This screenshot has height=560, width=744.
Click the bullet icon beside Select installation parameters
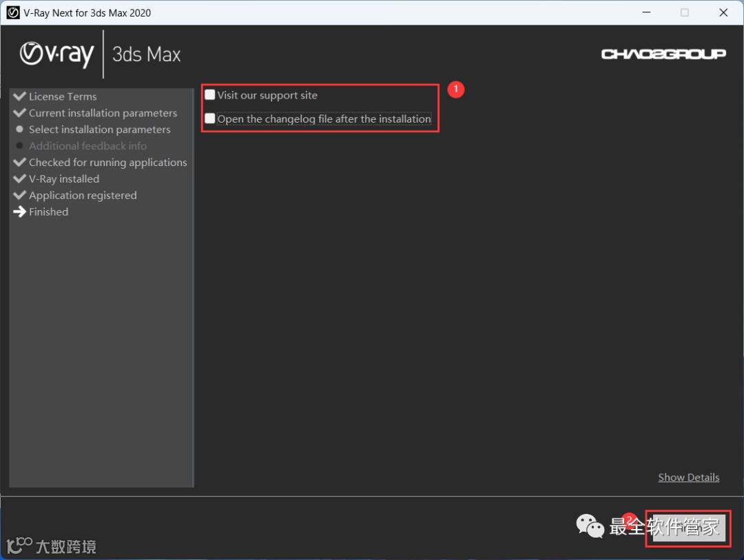(x=19, y=129)
